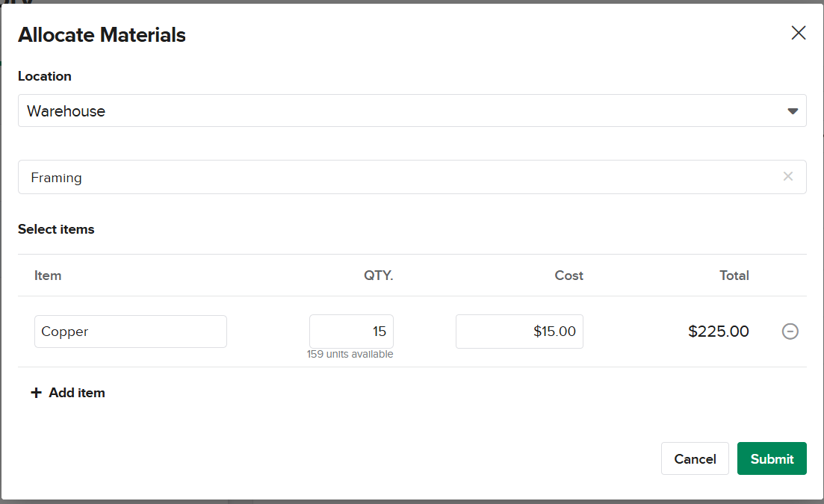Click the QTY. column header

point(378,276)
